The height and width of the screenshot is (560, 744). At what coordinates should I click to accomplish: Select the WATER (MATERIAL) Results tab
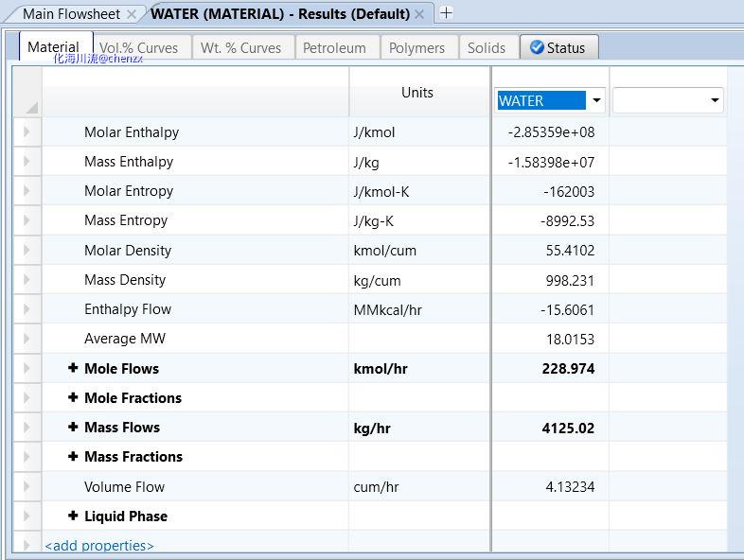(x=280, y=14)
